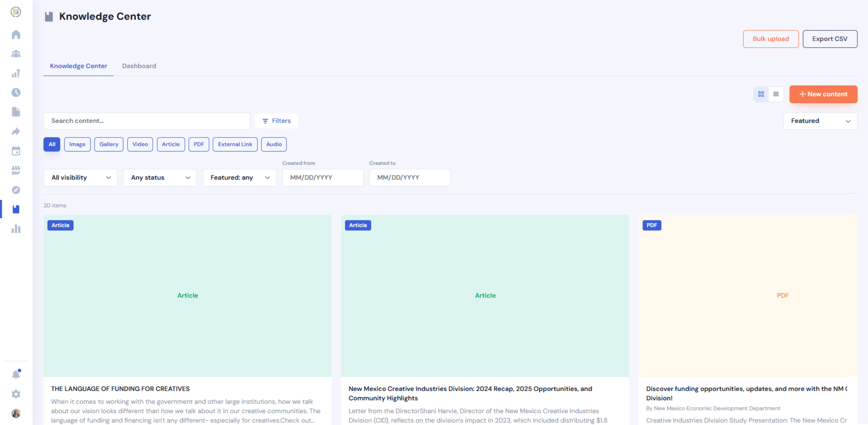Viewport: 868px width, 425px height.
Task: Open the compass explore sidebar icon
Action: [16, 190]
